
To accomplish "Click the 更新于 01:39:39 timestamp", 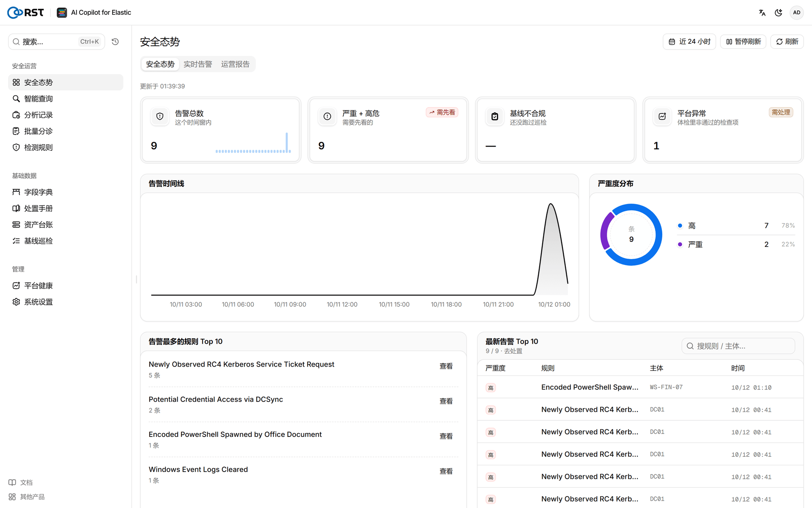I will point(162,86).
